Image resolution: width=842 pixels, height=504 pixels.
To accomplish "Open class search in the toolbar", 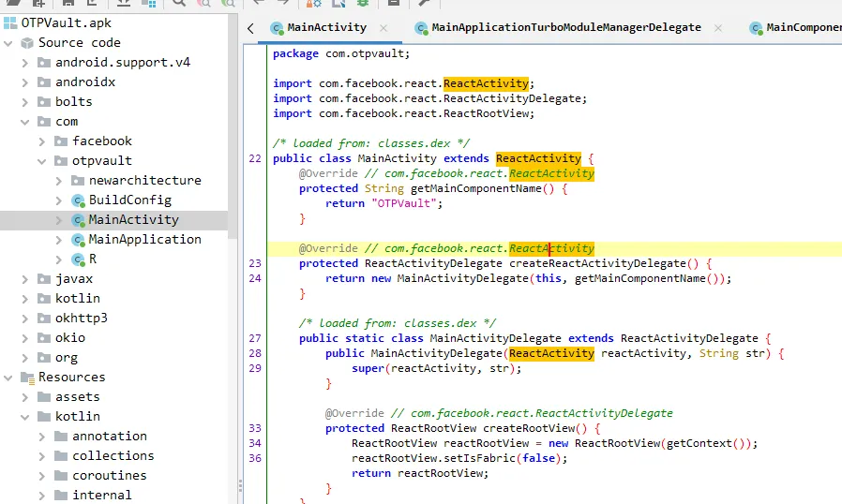I will pyautogui.click(x=203, y=3).
